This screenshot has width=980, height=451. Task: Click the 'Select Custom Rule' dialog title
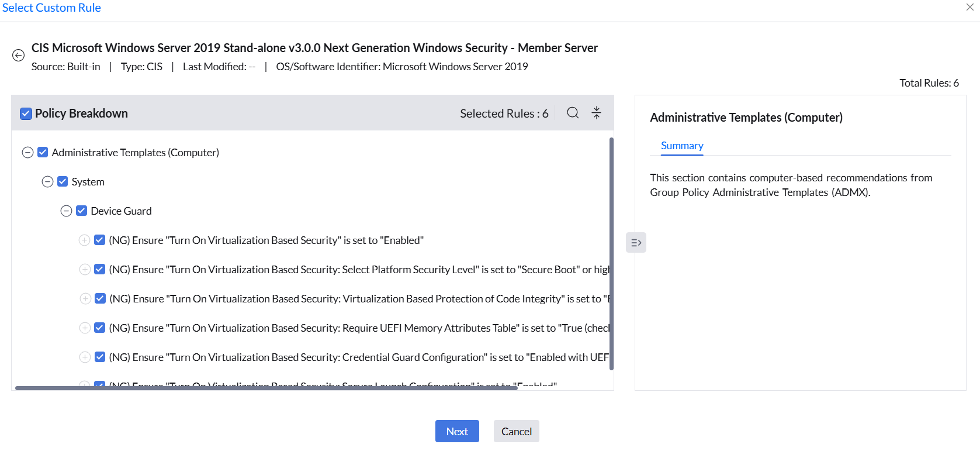[x=51, y=8]
